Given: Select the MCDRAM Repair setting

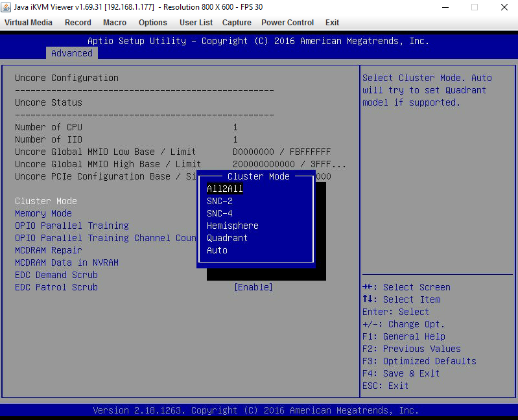Looking at the screenshot, I should (48, 250).
